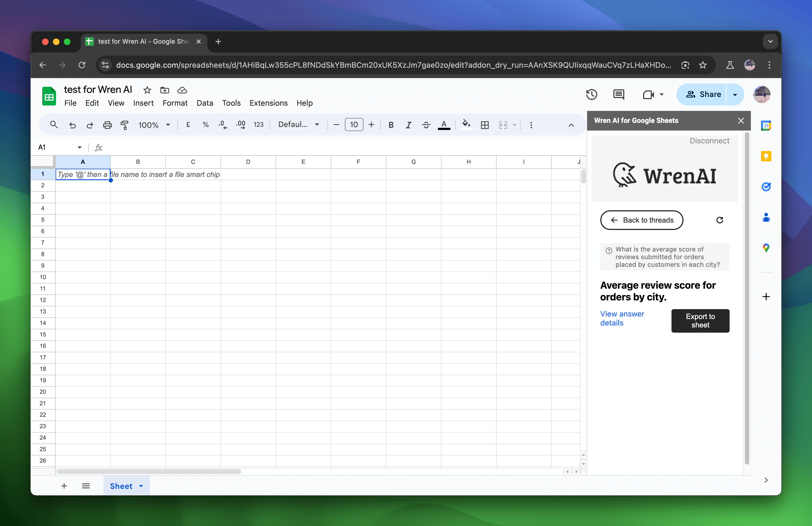Open the comments panel icon
This screenshot has height=526, width=812.
tap(619, 94)
